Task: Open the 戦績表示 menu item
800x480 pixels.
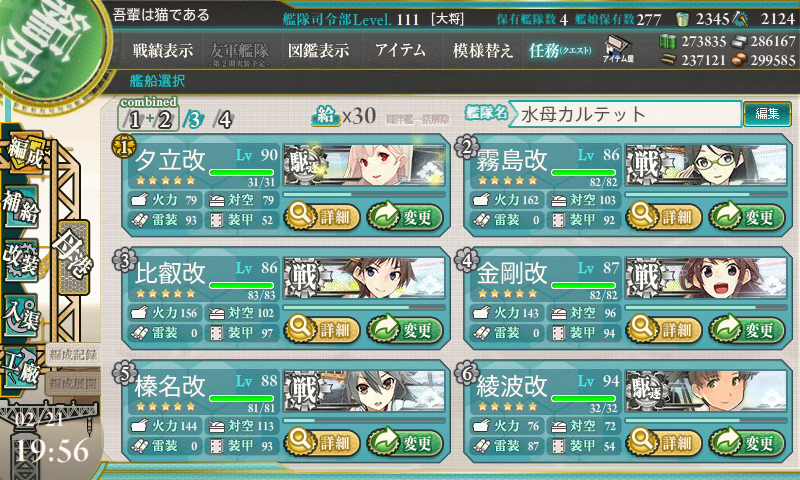Action: pos(163,50)
